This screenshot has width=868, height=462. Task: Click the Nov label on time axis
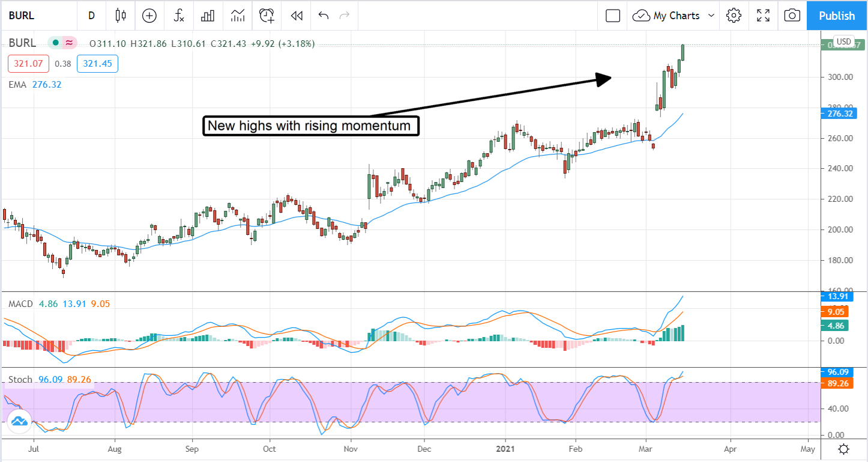(351, 449)
